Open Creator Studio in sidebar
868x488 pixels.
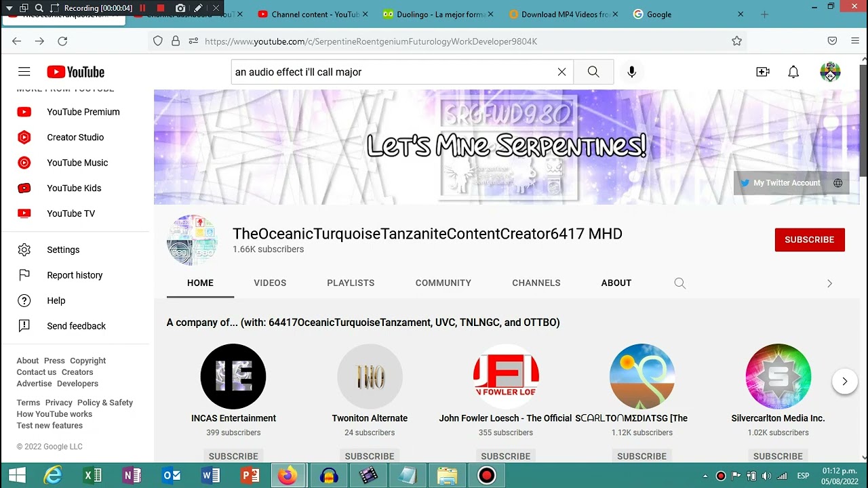click(x=75, y=137)
